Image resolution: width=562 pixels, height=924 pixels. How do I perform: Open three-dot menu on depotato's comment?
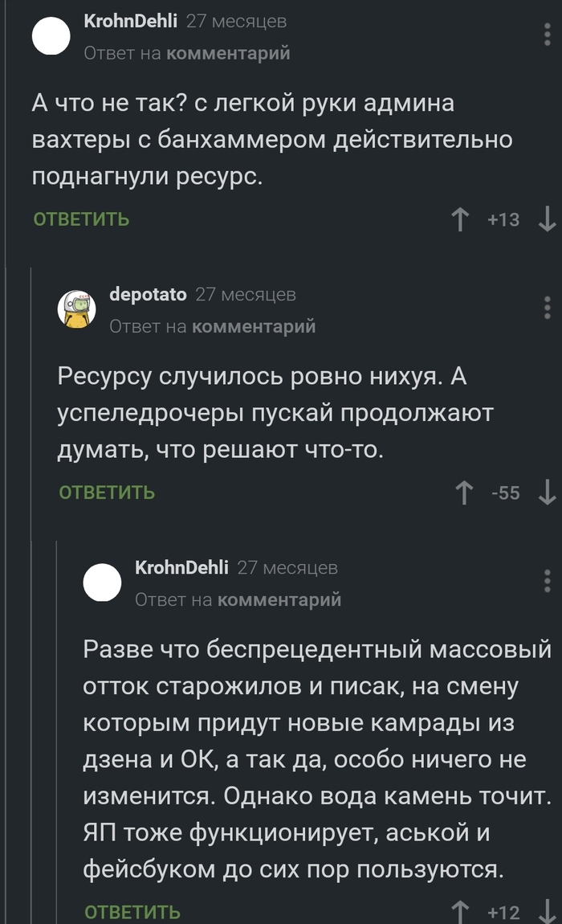[x=547, y=308]
